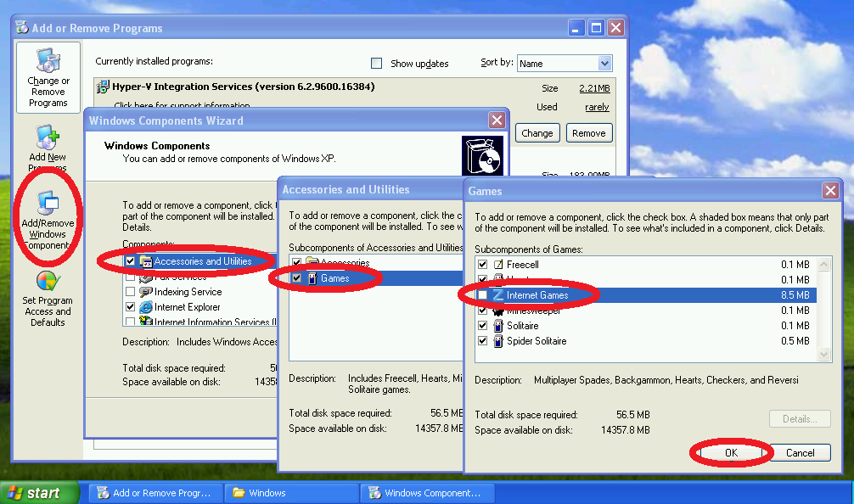Open the Sort by Name dropdown

pos(604,64)
